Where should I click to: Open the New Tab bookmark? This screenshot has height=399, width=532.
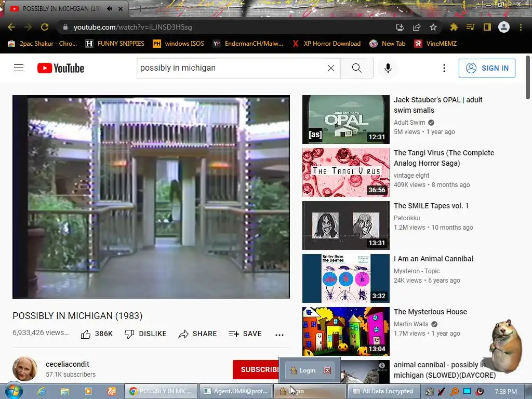tap(388, 44)
